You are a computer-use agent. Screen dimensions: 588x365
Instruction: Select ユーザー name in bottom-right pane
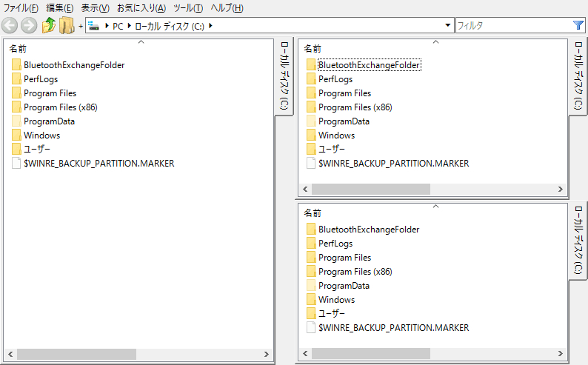332,314
